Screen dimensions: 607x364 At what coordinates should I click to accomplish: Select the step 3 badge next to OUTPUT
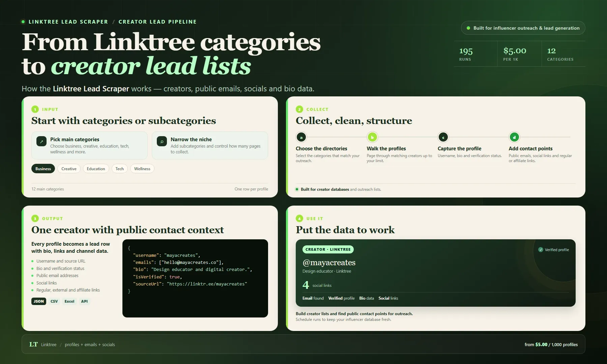pos(35,218)
